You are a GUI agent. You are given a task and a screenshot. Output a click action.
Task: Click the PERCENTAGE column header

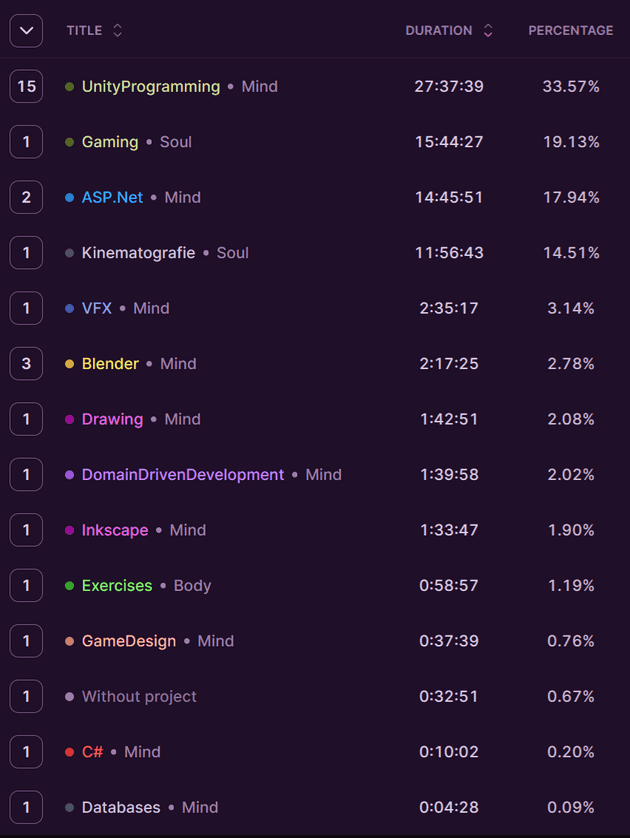571,30
